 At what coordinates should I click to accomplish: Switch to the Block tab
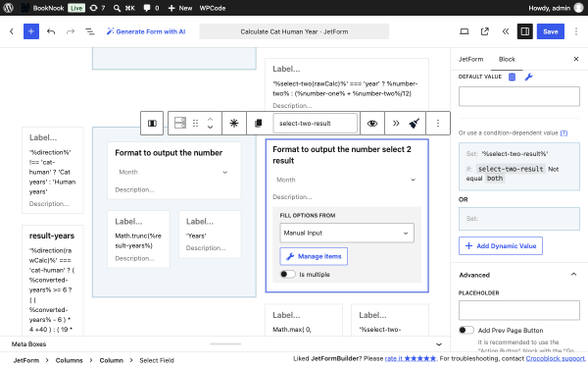tap(507, 59)
